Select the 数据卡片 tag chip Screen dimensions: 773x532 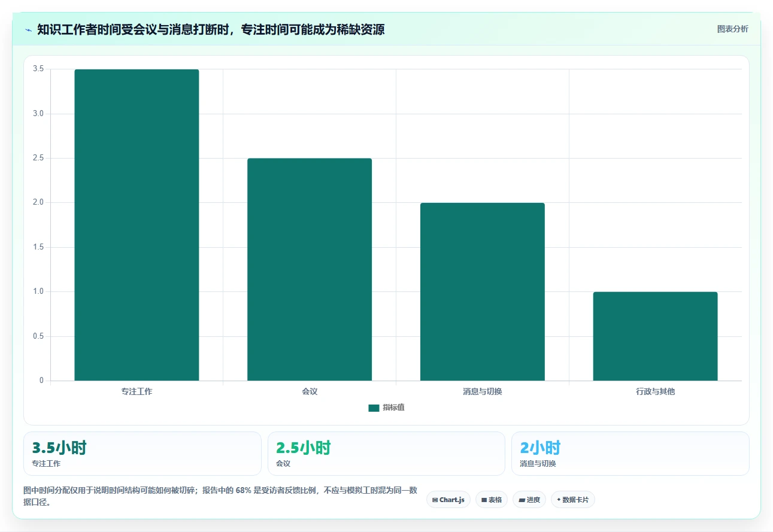573,500
